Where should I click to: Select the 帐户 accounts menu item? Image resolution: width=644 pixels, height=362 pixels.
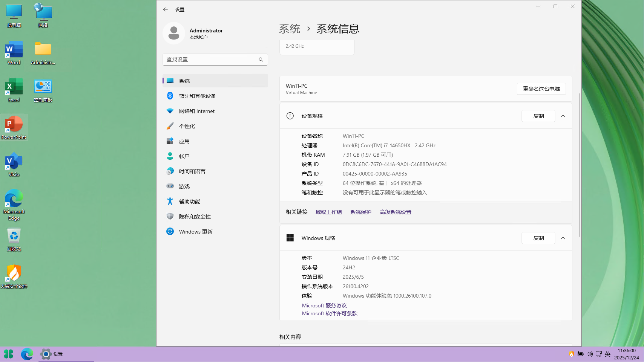pyautogui.click(x=184, y=156)
